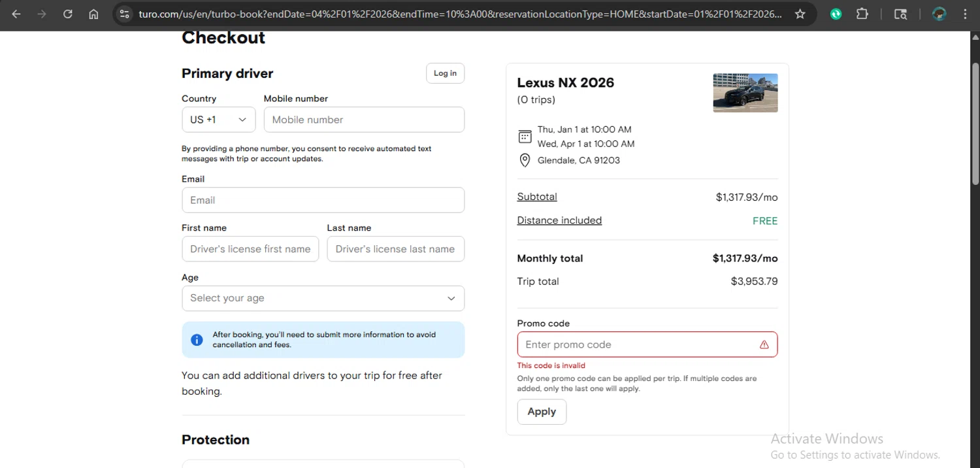Expand the Select your age dropdown
This screenshot has height=468, width=980.
pos(323,298)
